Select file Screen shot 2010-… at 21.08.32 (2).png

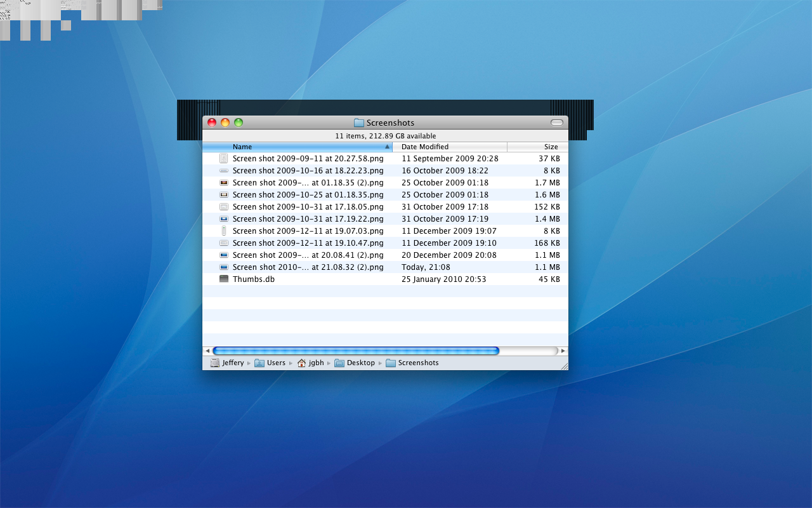pos(308,267)
